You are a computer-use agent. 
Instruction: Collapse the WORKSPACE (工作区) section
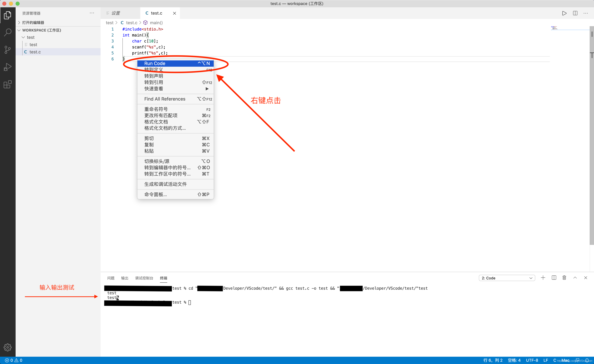58,30
